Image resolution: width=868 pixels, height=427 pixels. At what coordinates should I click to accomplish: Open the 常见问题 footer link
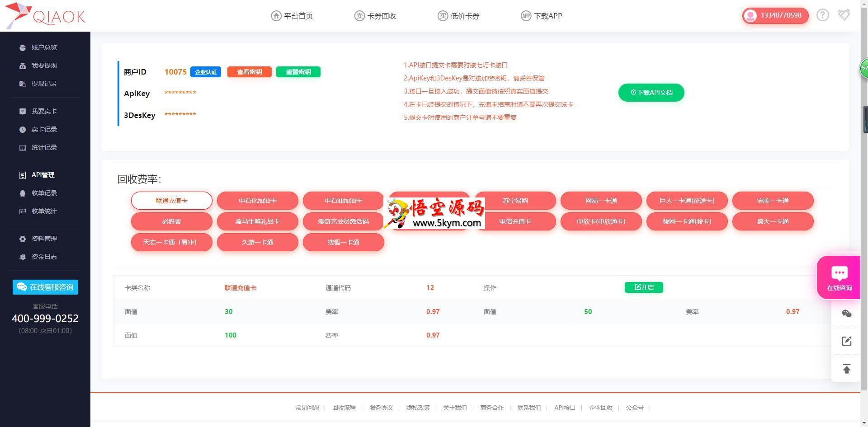[x=307, y=408]
